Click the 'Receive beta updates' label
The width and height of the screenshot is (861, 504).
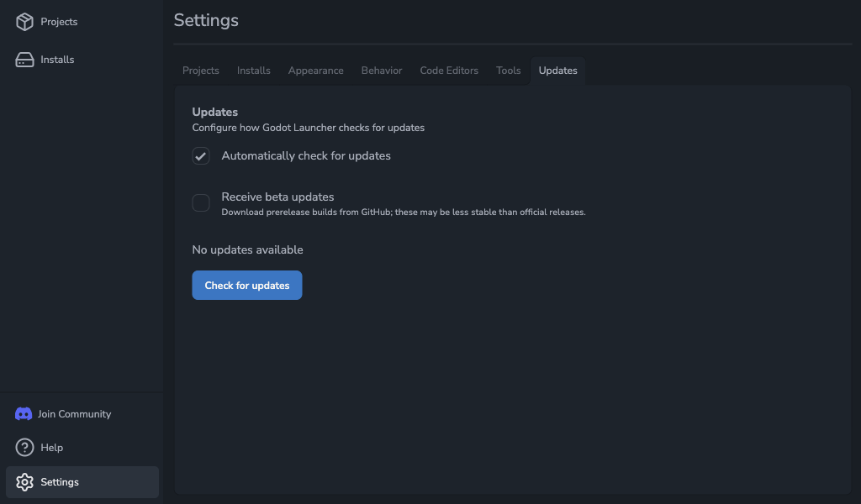click(x=277, y=197)
